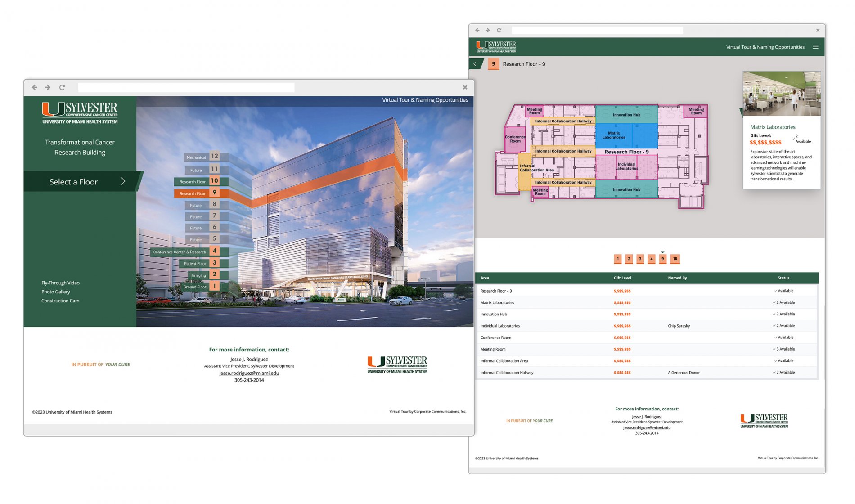
Task: Click Conference Room row in table
Action: pos(647,337)
